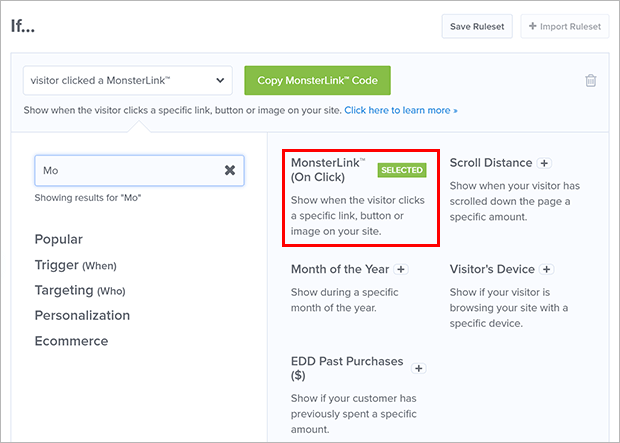
Task: Click the 'If...' heading
Action: click(23, 27)
